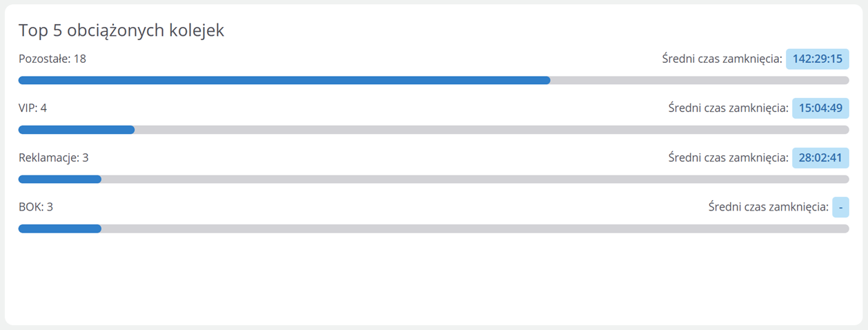Click blue filled part of BOK bar
868x330 pixels.
click(59, 229)
